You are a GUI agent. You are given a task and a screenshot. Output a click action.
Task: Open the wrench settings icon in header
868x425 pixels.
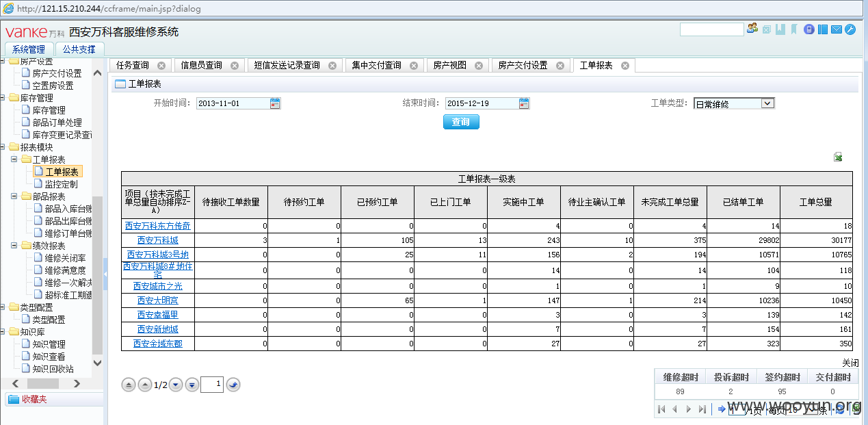850,29
